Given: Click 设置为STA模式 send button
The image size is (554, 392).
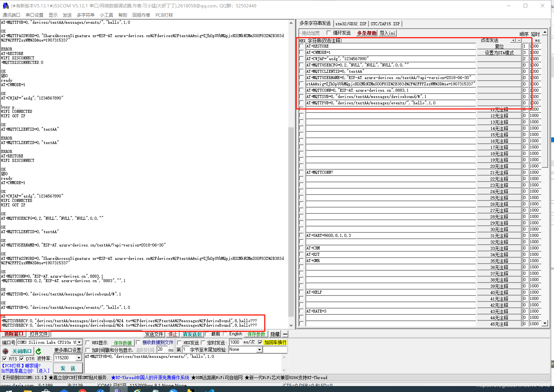Looking at the screenshot, I should (499, 53).
